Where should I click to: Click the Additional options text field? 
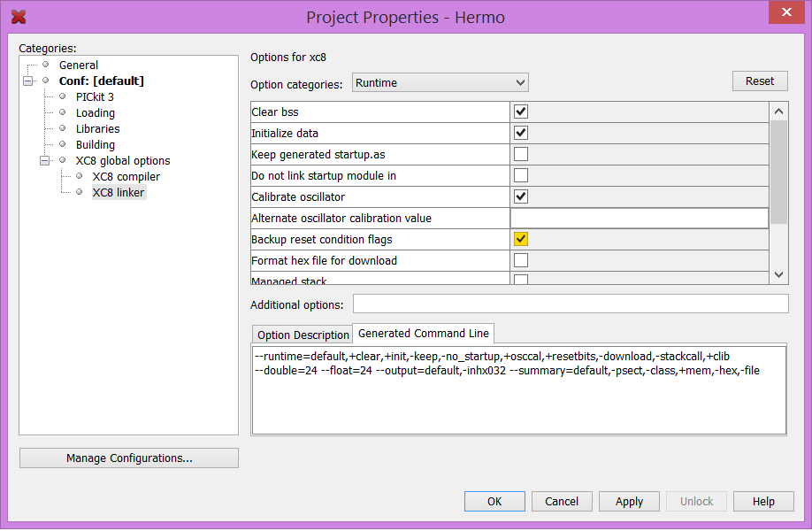[570, 304]
